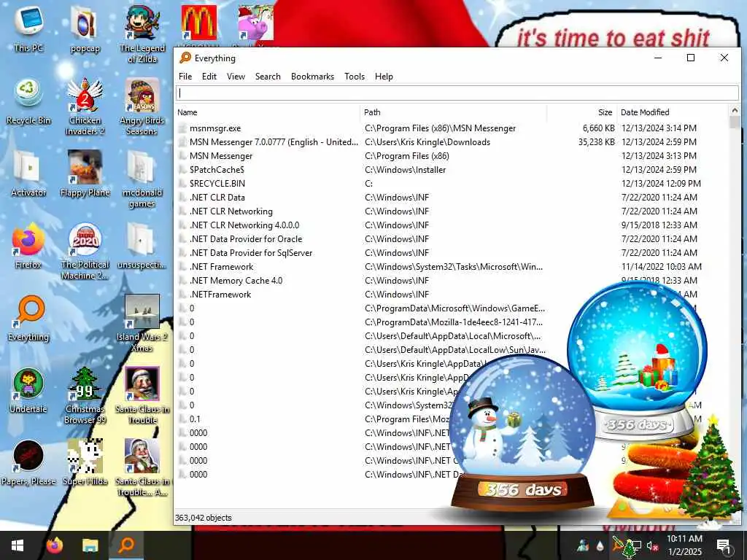Select the $RECYCLE.BIN row
747x560 pixels.
click(452, 183)
